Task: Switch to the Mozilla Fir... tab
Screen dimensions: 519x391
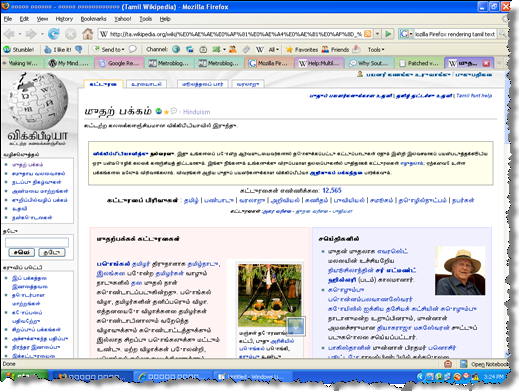Action: coord(269,63)
